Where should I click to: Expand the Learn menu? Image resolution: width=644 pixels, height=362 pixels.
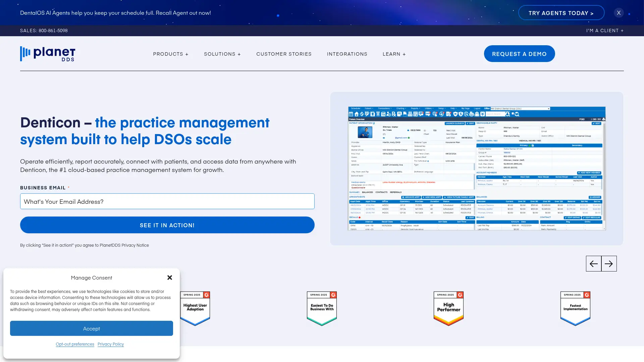(394, 54)
